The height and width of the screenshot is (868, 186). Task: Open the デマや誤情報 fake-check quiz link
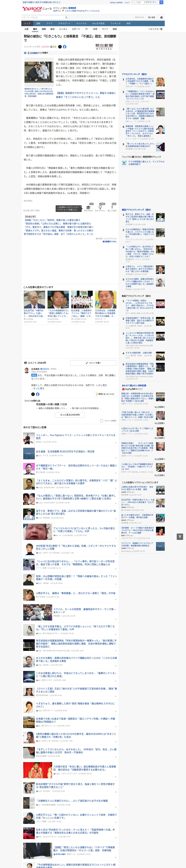click(x=146, y=162)
